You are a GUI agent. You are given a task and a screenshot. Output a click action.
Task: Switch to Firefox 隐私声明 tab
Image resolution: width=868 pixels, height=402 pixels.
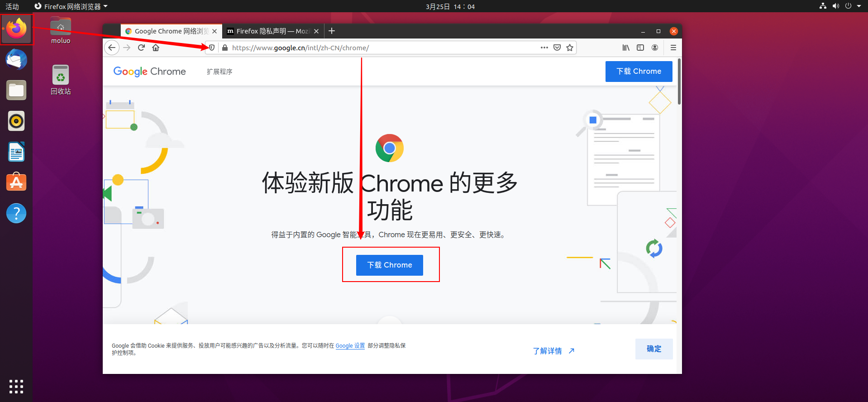pyautogui.click(x=273, y=31)
